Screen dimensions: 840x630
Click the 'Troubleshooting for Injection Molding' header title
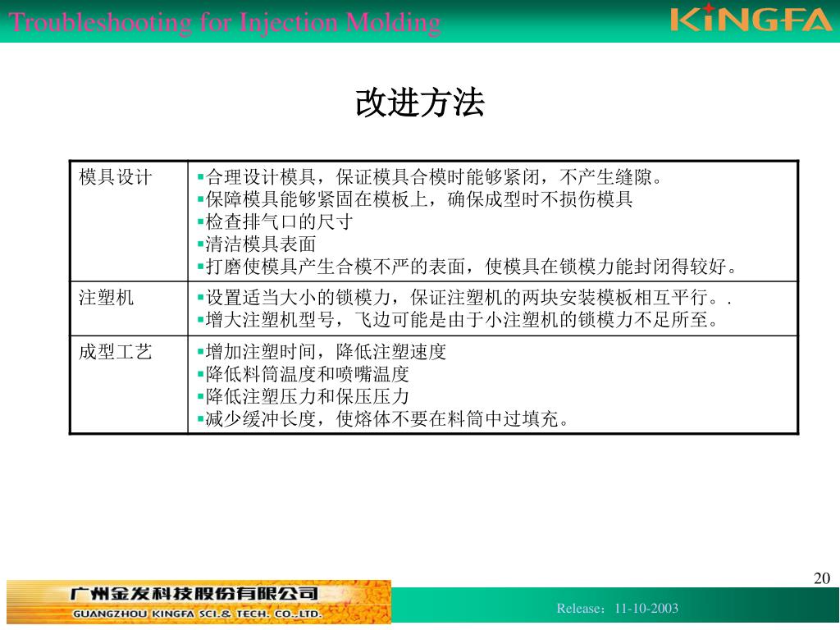click(225, 23)
